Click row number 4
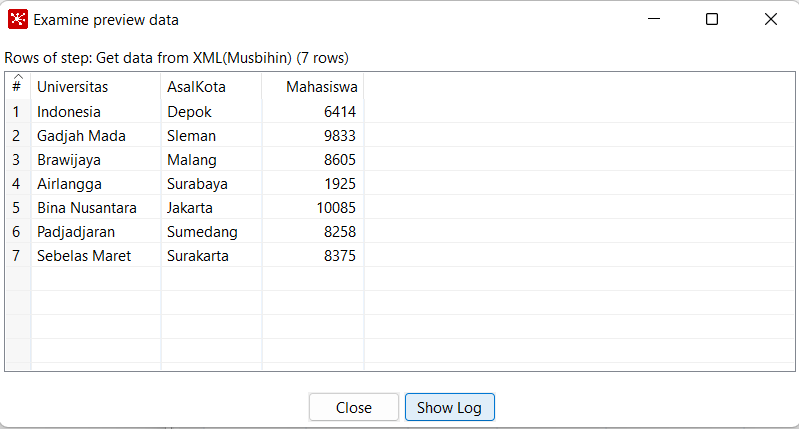The image size is (799, 429). pos(18,183)
